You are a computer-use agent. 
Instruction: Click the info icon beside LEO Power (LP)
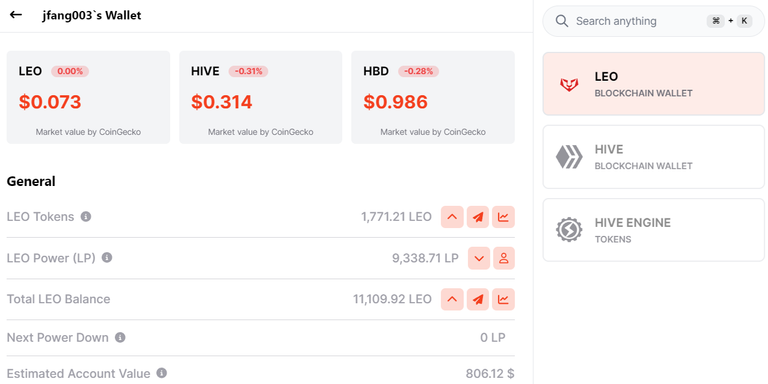[x=107, y=257]
